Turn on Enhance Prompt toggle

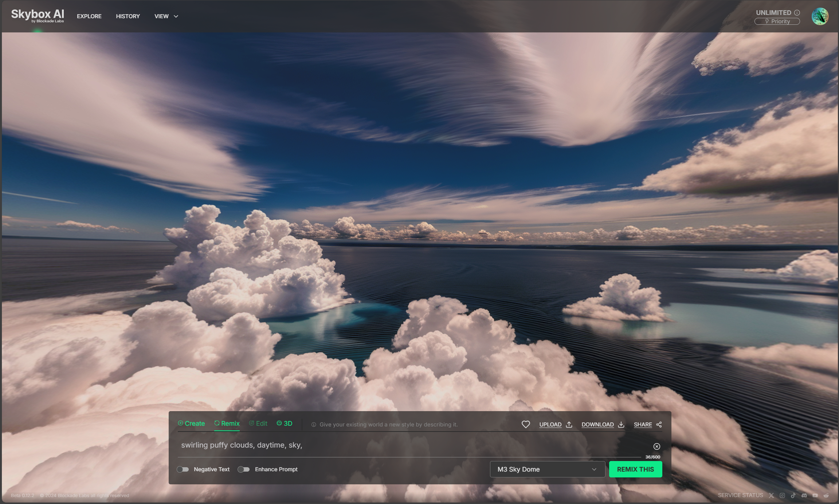click(x=244, y=469)
